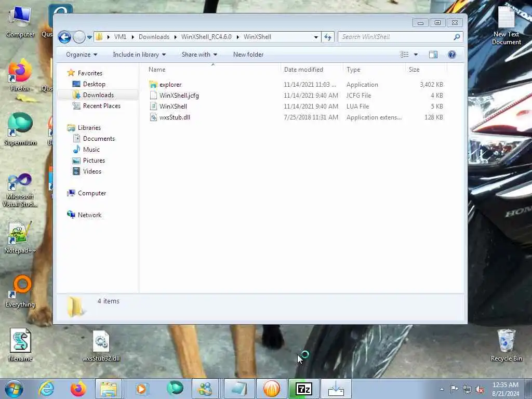Click the VM1 breadcrumb in address bar
Viewport: 532px width, 399px height.
120,37
